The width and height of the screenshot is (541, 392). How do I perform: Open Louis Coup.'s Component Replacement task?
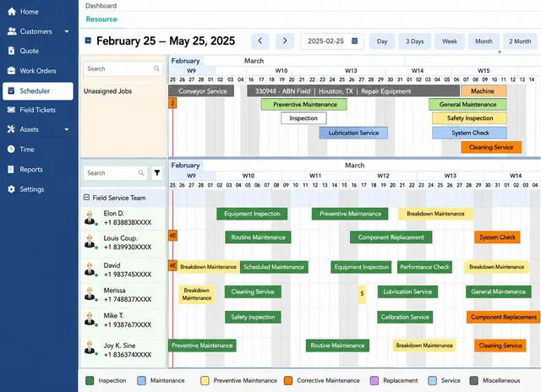(x=391, y=237)
